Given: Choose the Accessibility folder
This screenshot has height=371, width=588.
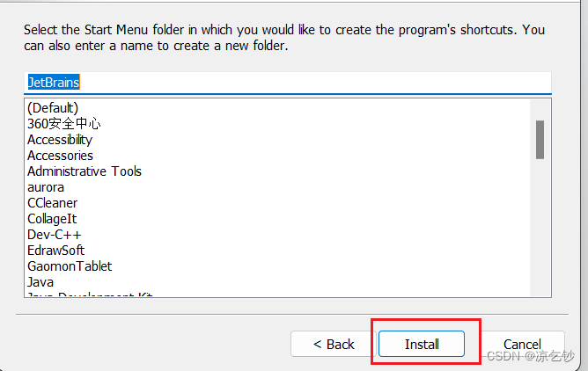Looking at the screenshot, I should 60,140.
